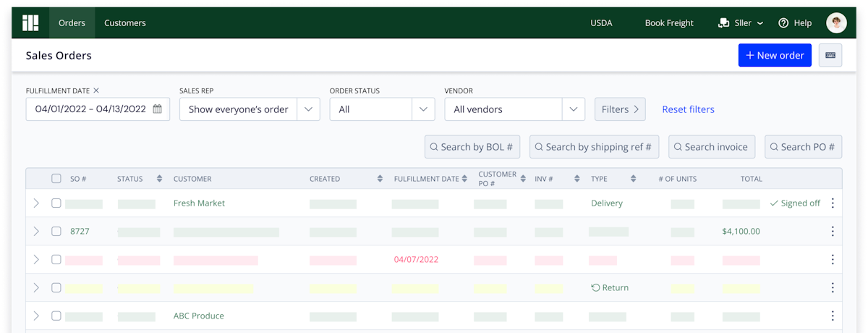
Task: Open the Sales Rep dropdown
Action: point(250,109)
